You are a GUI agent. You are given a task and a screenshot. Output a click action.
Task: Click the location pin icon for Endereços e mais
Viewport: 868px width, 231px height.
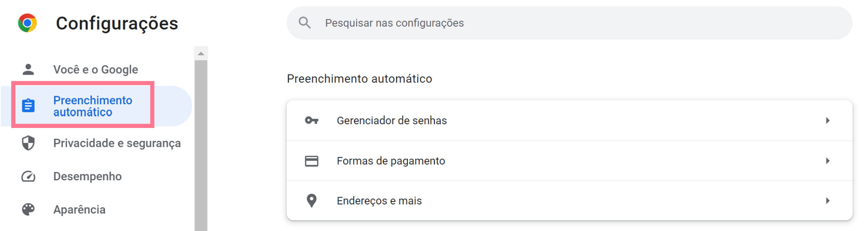tap(312, 201)
